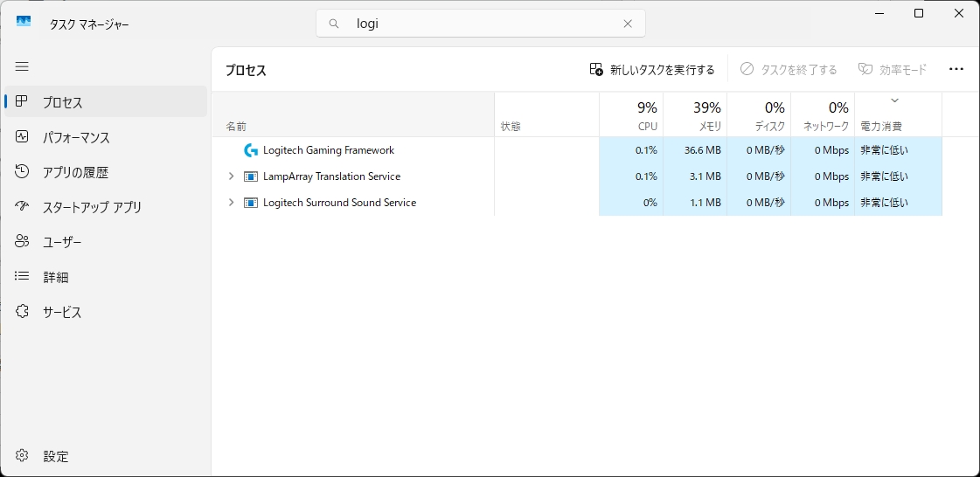980x477 pixels.
Task: Click 新しいタスクを実行する button
Action: pos(652,69)
